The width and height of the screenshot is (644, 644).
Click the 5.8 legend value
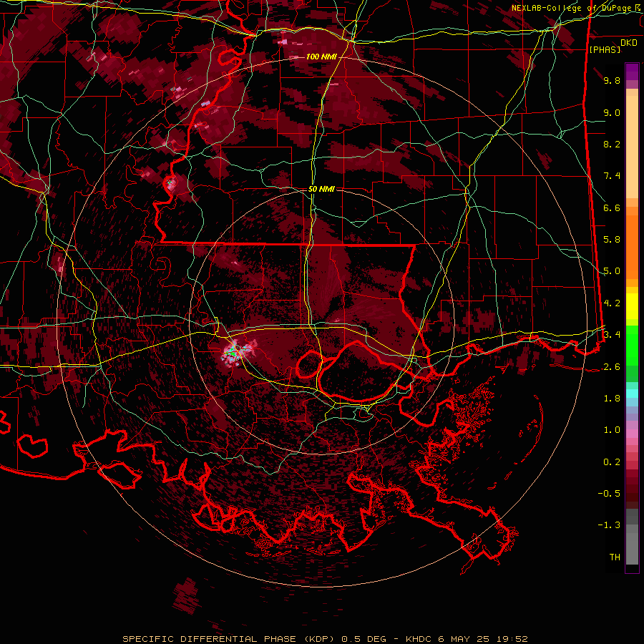612,240
